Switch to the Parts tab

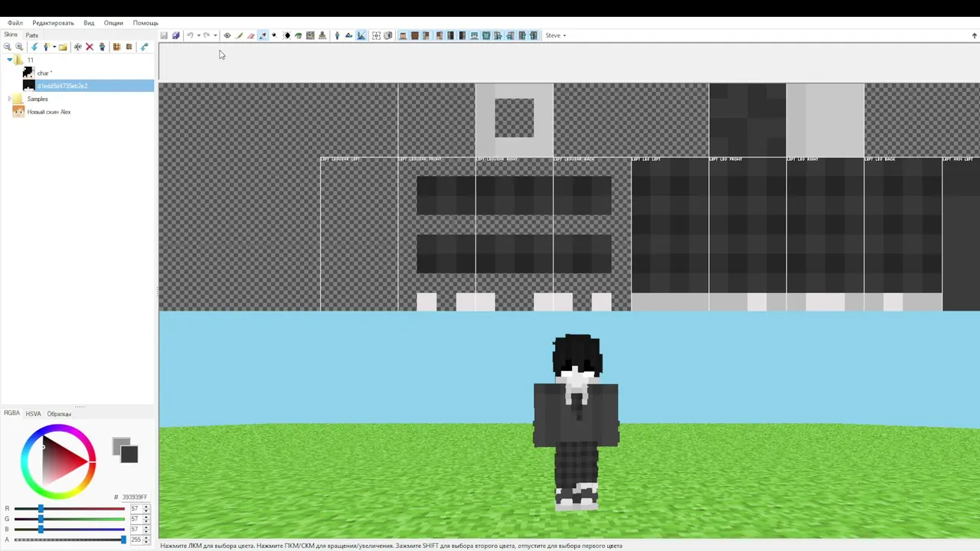[x=32, y=35]
